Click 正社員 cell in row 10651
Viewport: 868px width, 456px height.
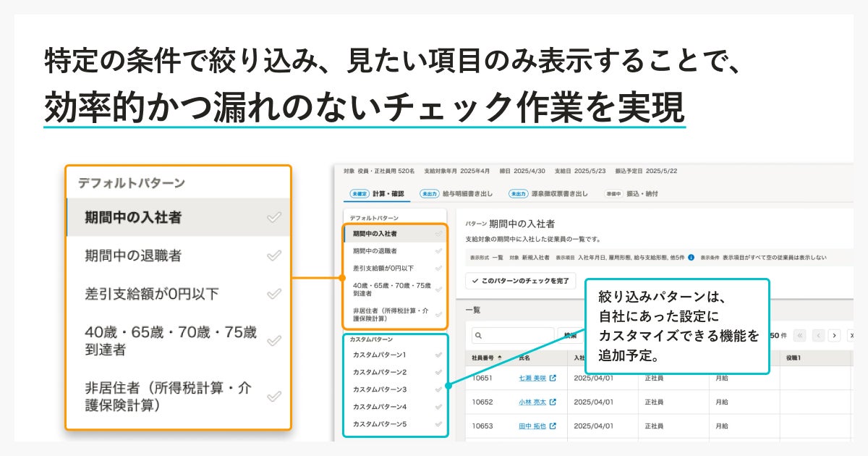654,378
